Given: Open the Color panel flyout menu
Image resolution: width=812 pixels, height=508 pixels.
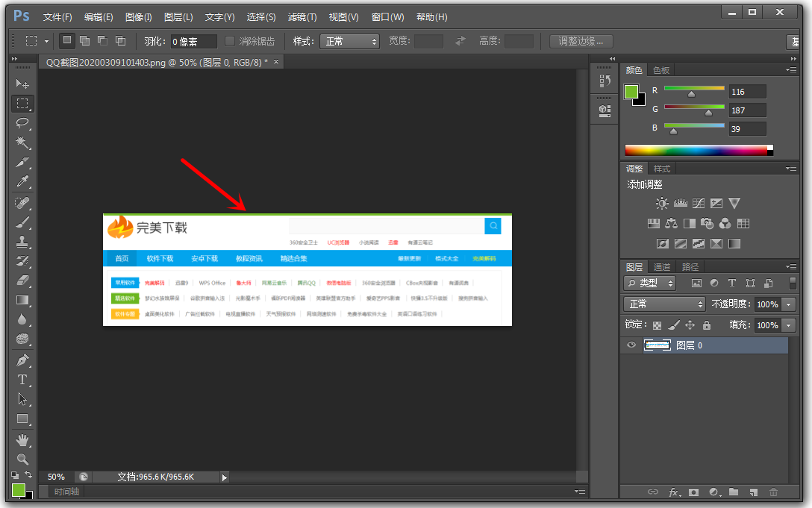Looking at the screenshot, I should [791, 70].
